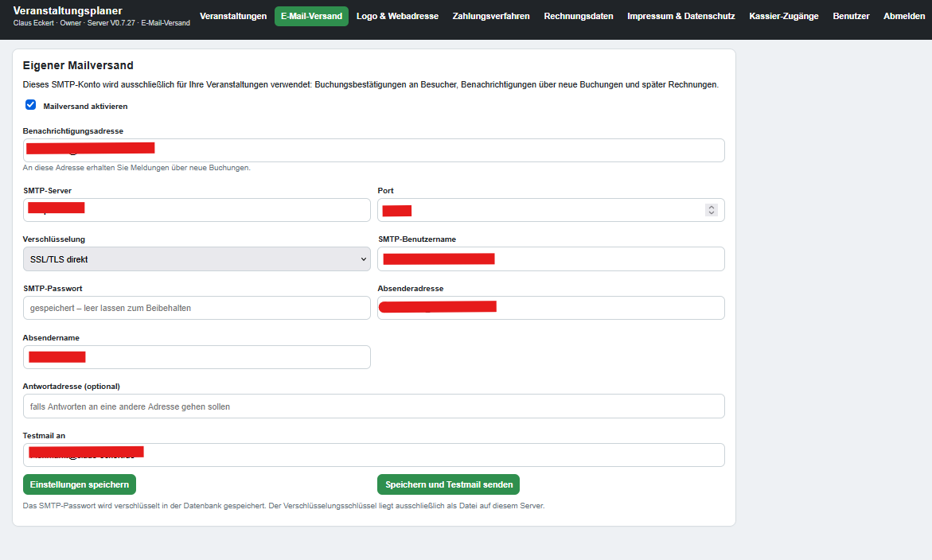Click the Antwortadresse optional field
The image size is (932, 560).
coord(374,406)
